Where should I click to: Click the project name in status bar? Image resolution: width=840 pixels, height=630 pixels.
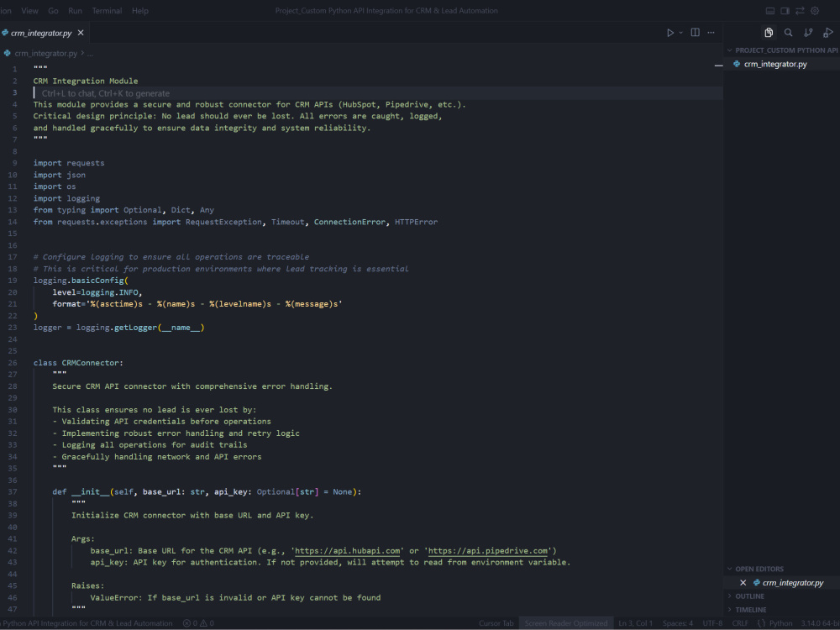pos(87,623)
